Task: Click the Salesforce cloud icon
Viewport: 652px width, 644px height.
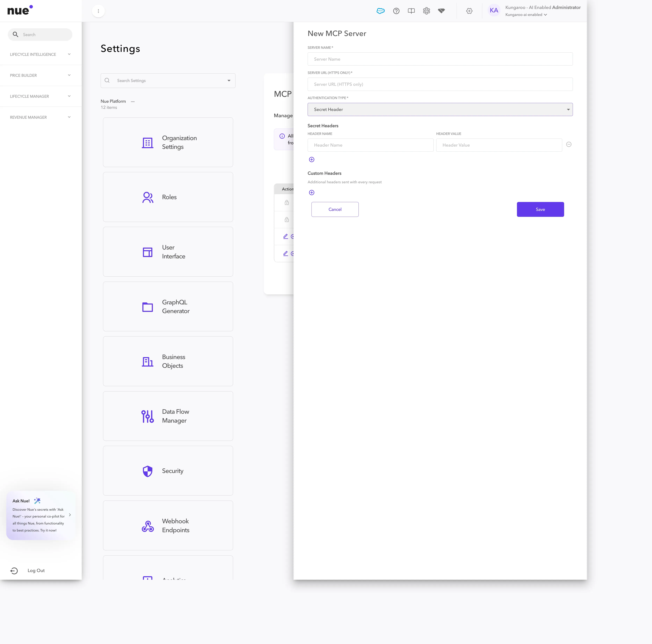Action: pos(380,11)
